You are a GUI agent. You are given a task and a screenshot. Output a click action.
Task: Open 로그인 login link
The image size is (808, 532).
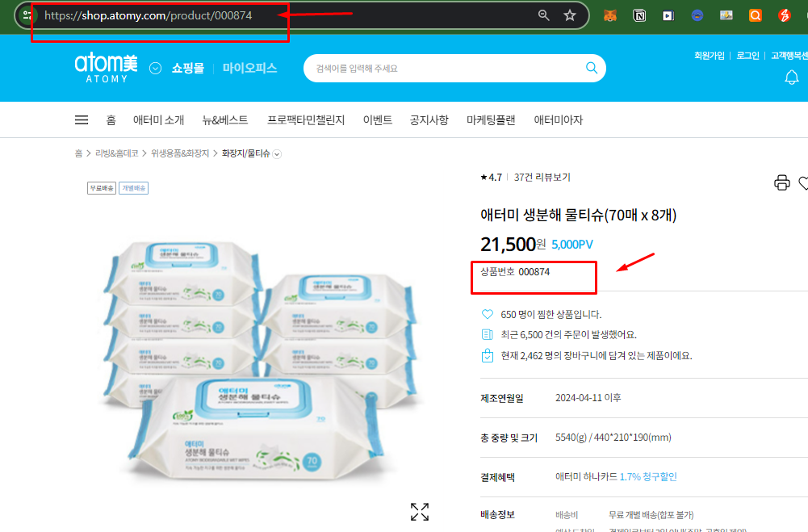[747, 55]
